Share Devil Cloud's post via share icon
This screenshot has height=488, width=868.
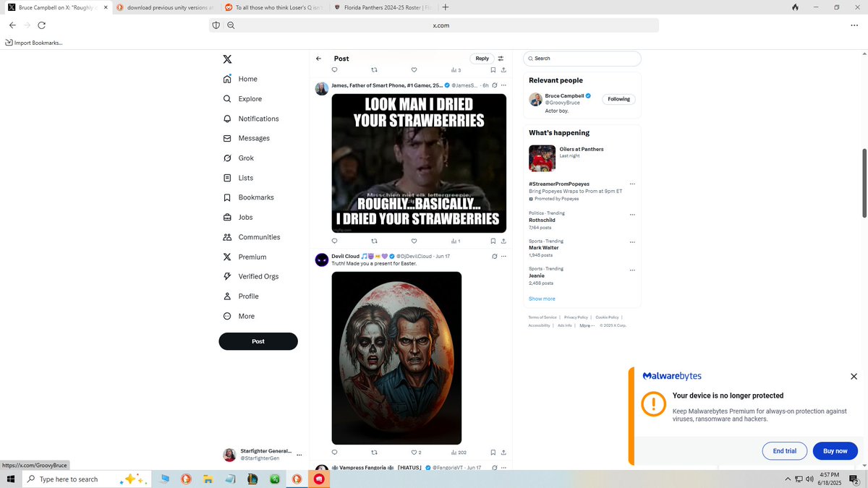tap(504, 452)
